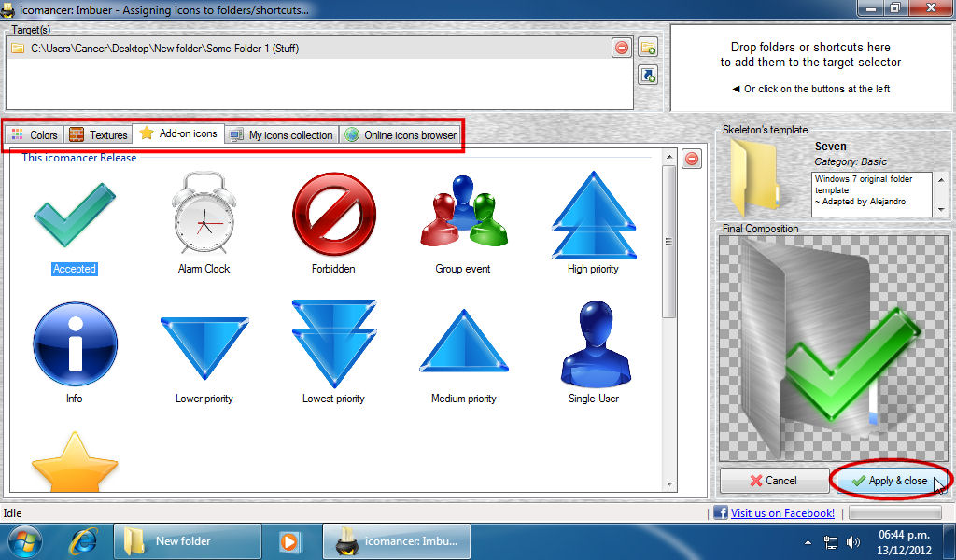Select the Info icon
This screenshot has width=956, height=560.
(75, 343)
